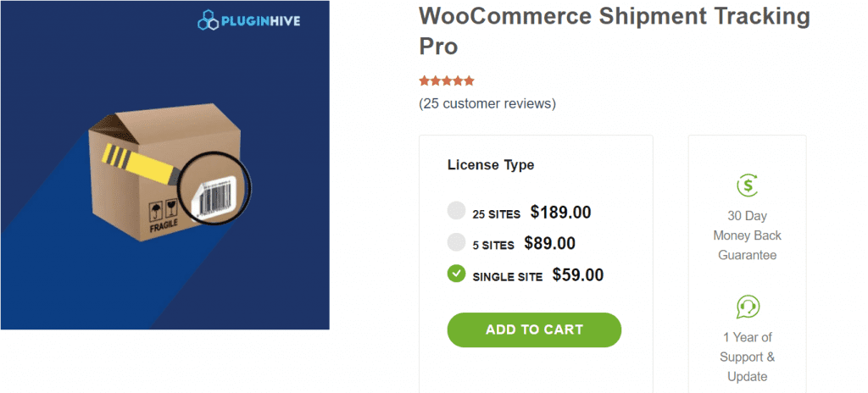868x393 pixels.
Task: Click the 1 Year of Support & Update text
Action: pyautogui.click(x=747, y=357)
